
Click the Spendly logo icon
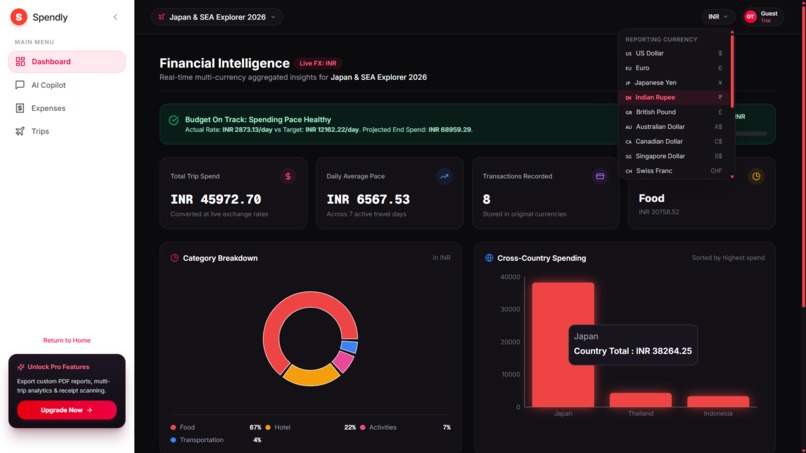point(19,17)
